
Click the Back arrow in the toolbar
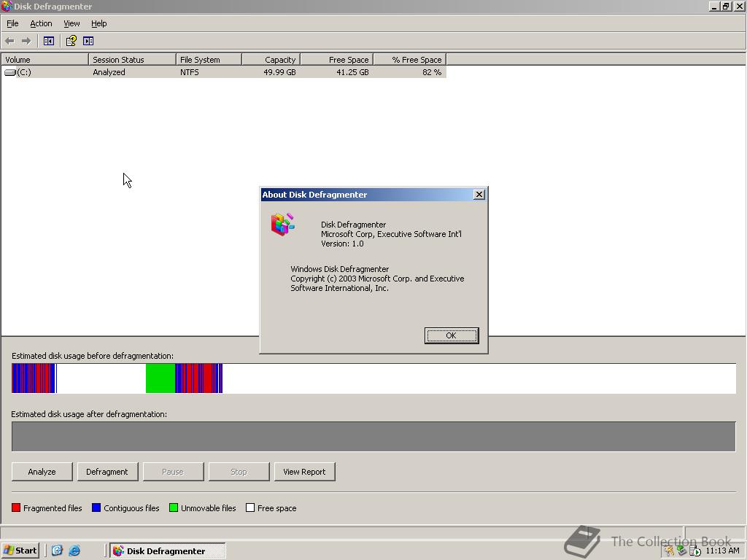[9, 41]
